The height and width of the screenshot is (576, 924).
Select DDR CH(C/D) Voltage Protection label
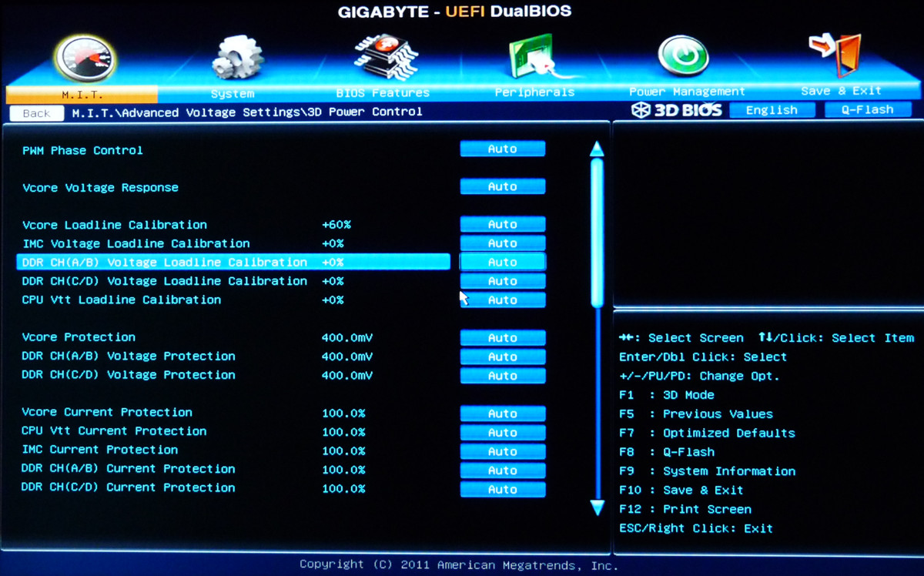click(128, 375)
